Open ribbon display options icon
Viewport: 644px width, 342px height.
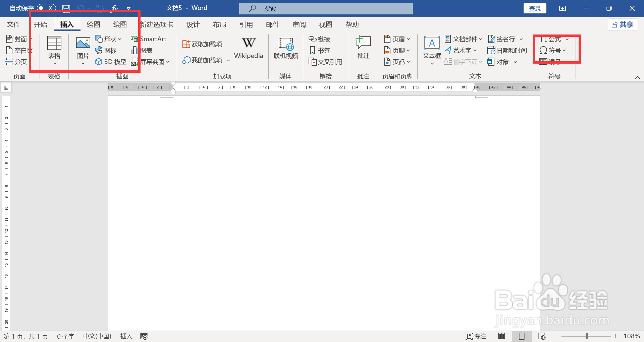pyautogui.click(x=562, y=8)
